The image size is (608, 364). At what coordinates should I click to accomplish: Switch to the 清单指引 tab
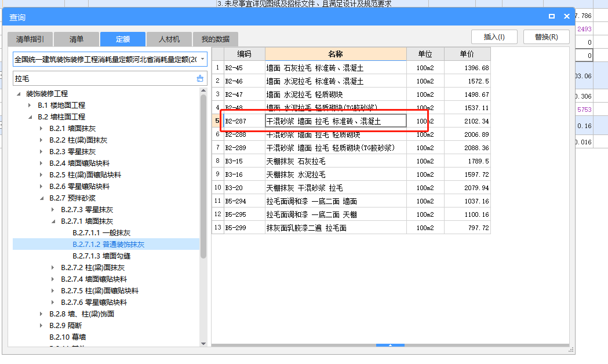click(30, 39)
